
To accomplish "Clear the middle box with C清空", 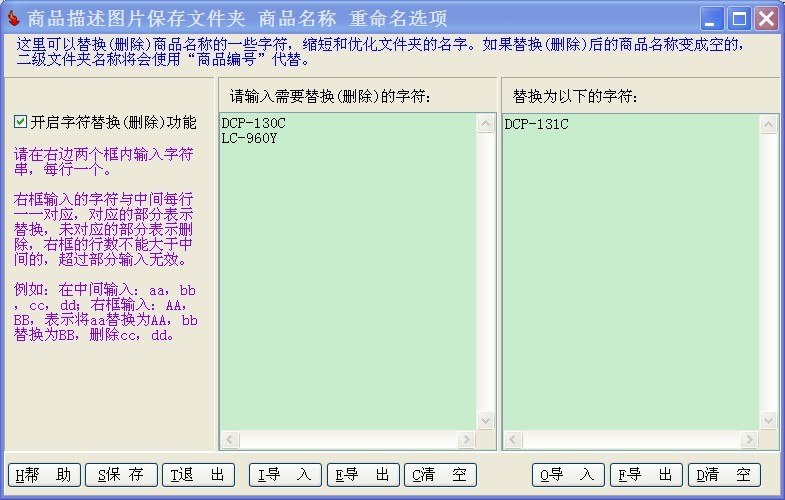I will point(440,475).
